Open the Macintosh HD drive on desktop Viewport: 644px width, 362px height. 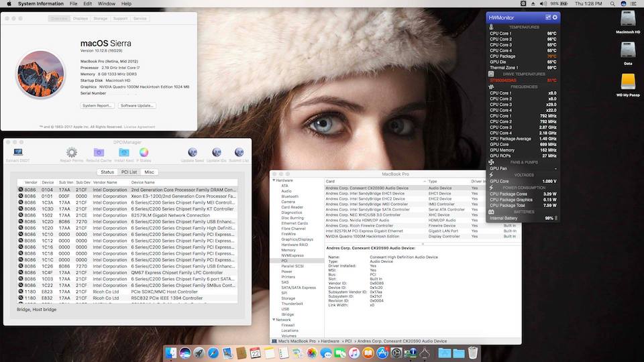click(x=628, y=19)
